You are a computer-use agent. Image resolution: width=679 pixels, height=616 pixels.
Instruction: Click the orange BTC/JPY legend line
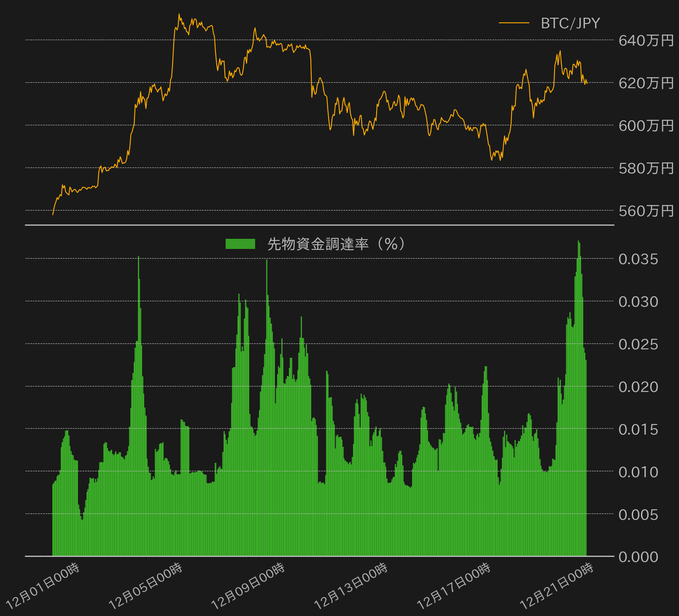[x=514, y=23]
